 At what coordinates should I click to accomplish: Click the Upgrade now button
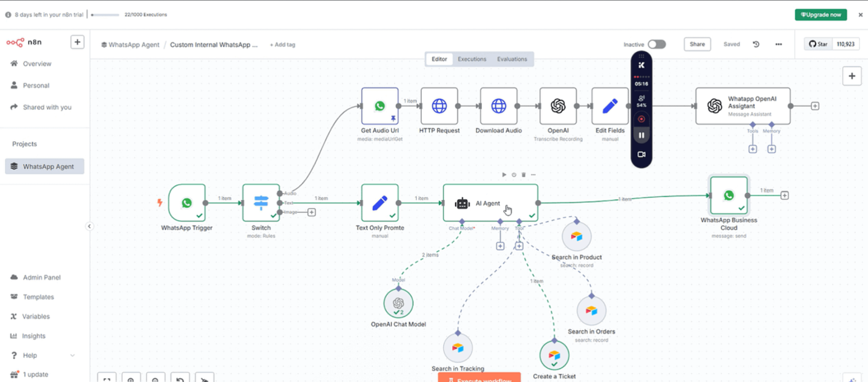tap(821, 14)
